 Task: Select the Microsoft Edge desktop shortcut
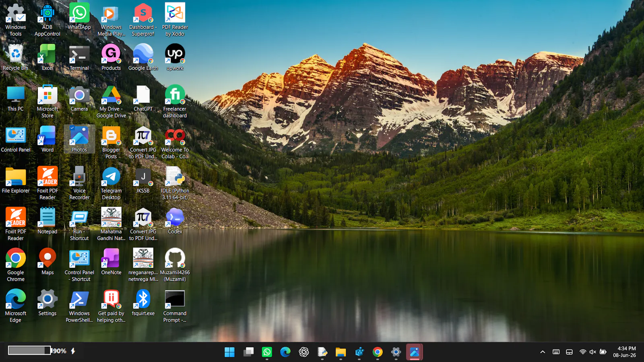click(16, 306)
